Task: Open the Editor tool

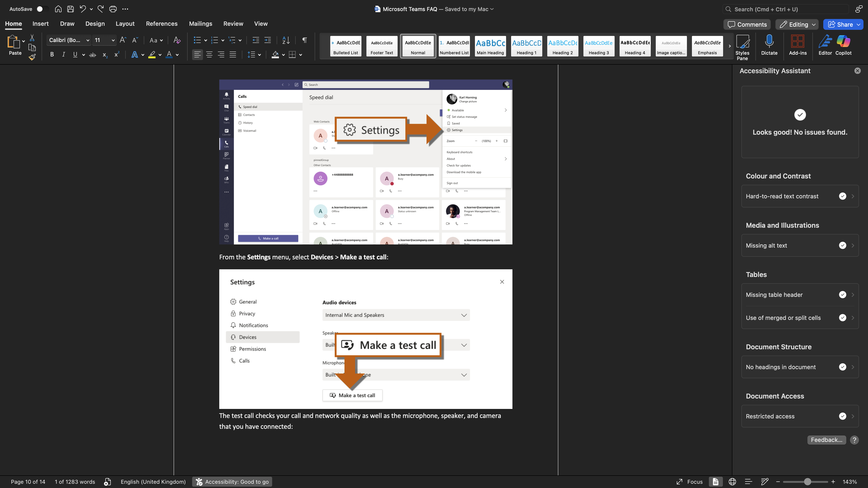Action: [x=825, y=45]
